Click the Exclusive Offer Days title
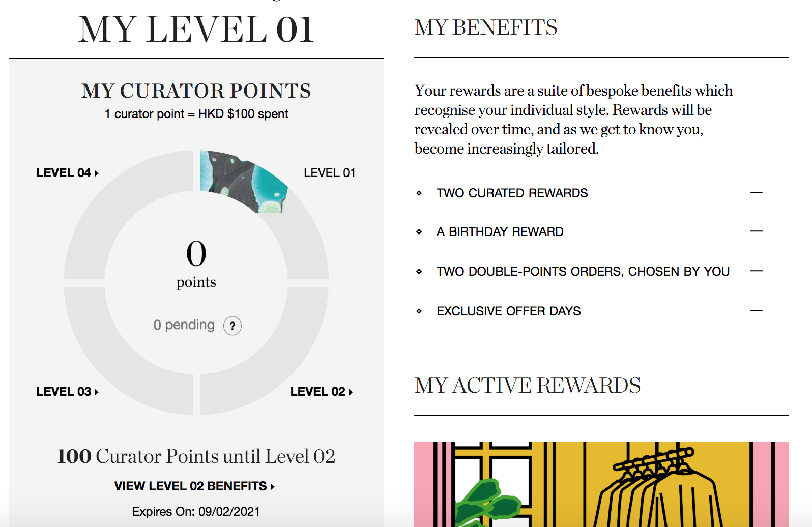The height and width of the screenshot is (527, 812). pos(508,311)
